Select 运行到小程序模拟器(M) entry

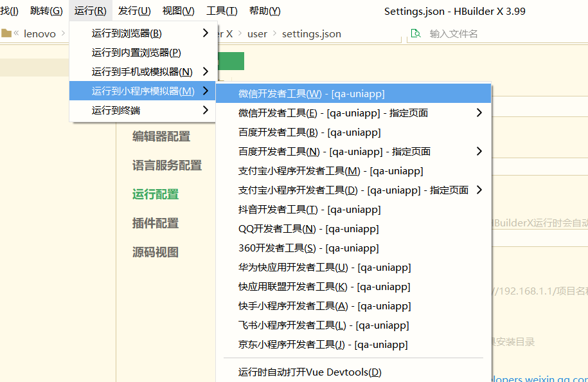tap(142, 91)
